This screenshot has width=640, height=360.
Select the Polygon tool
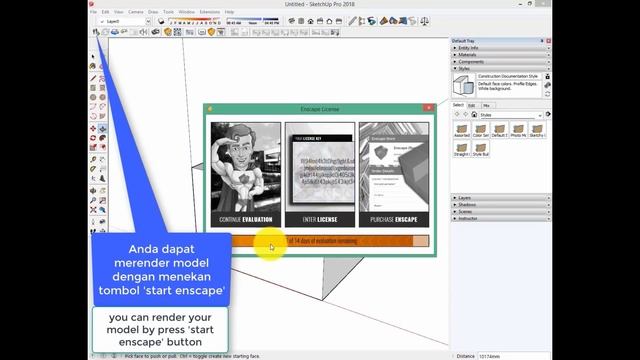[x=102, y=97]
